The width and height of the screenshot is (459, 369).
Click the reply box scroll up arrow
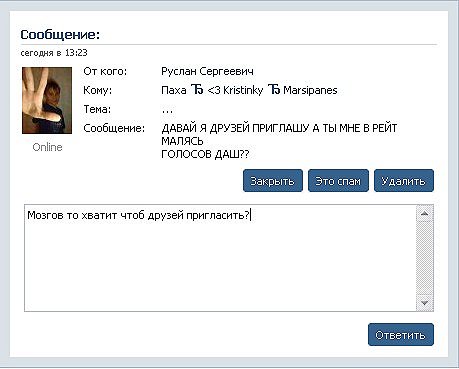(425, 213)
